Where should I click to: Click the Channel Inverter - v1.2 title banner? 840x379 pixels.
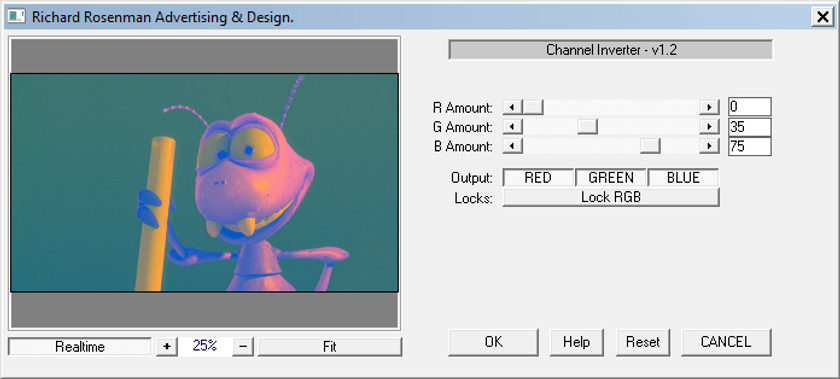[x=611, y=50]
